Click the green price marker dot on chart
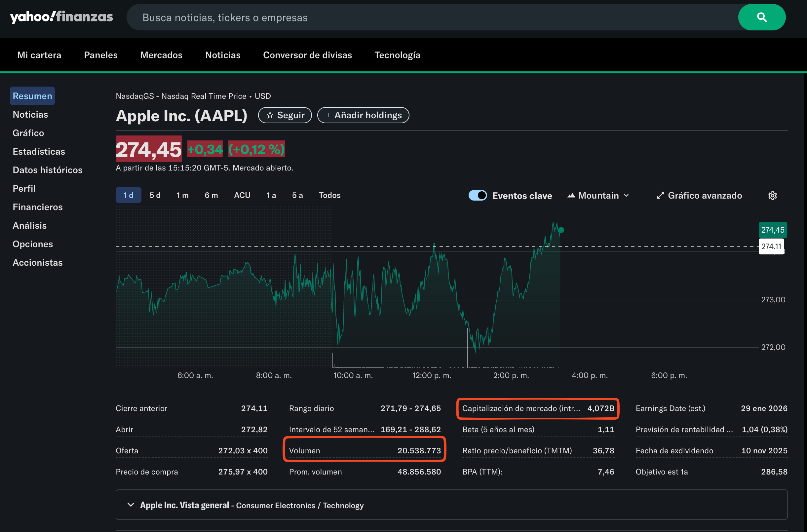Image resolution: width=807 pixels, height=532 pixels. click(x=561, y=230)
